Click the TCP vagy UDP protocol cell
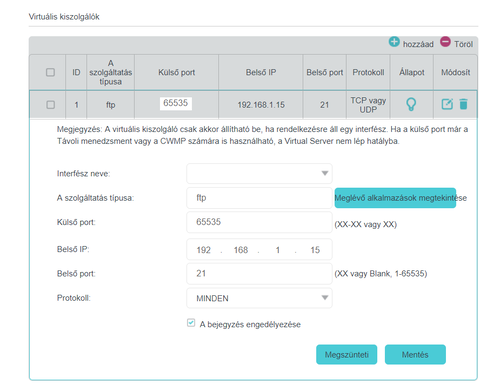 pyautogui.click(x=368, y=105)
